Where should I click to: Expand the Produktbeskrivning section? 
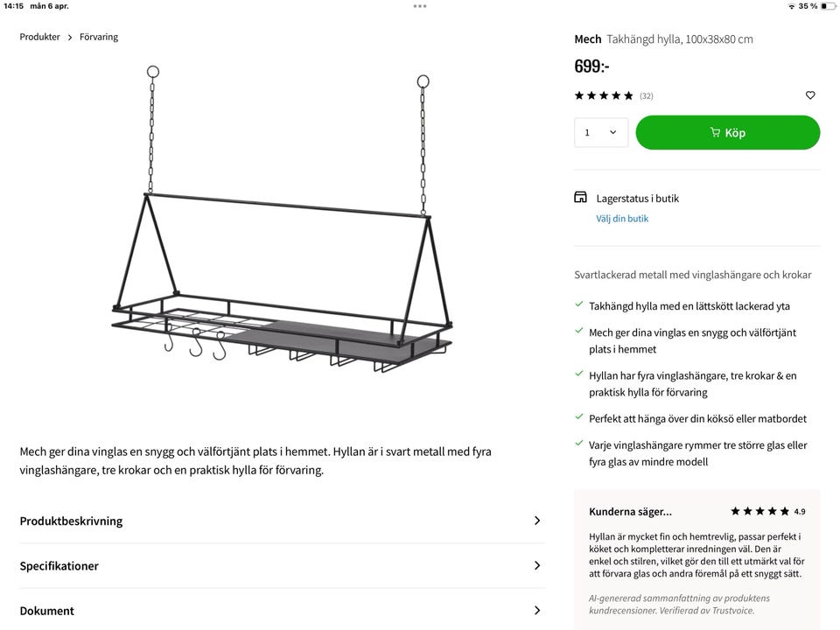[282, 521]
